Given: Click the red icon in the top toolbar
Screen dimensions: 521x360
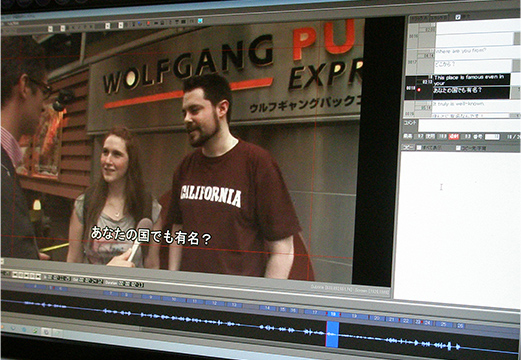Looking at the screenshot, I should tap(148, 23).
